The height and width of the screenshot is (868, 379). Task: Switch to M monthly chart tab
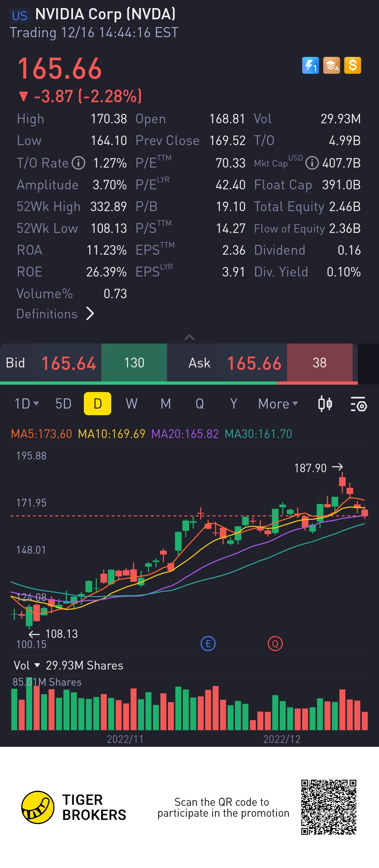click(166, 404)
